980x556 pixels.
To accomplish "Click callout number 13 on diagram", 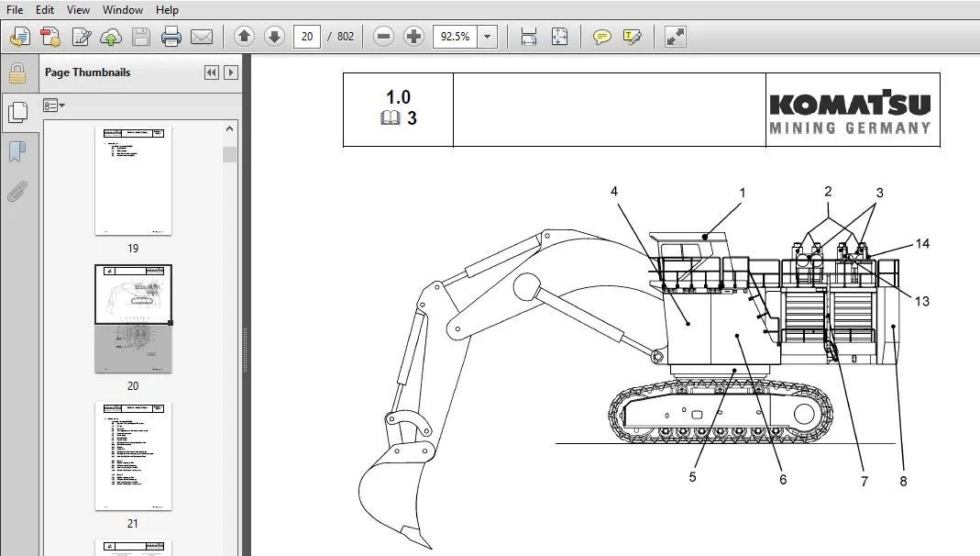I will tap(922, 302).
